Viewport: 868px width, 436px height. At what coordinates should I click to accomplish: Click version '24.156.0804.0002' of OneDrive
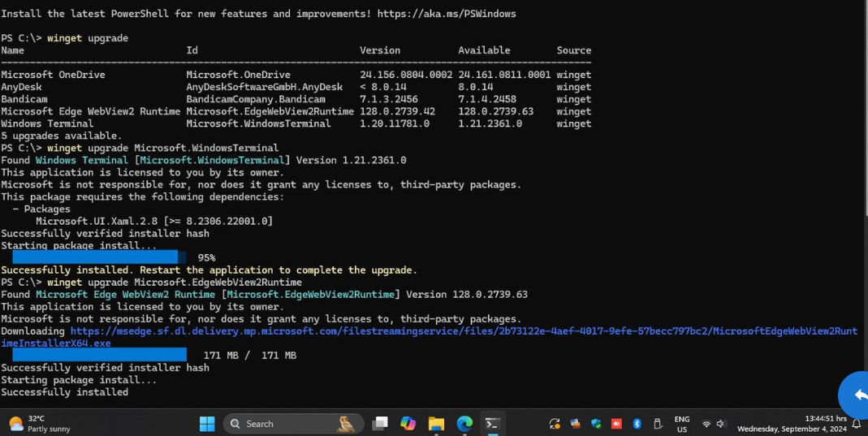[x=406, y=75]
